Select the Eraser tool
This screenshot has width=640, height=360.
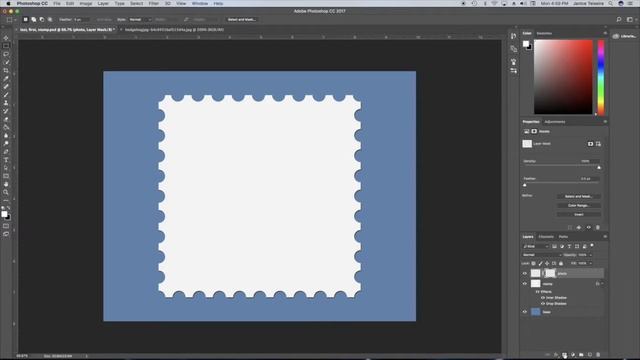[x=6, y=119]
